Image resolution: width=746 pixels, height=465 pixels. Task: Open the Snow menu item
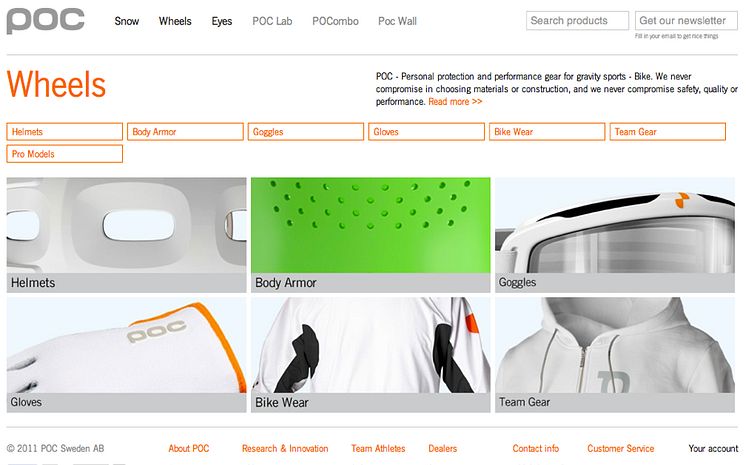[x=127, y=21]
